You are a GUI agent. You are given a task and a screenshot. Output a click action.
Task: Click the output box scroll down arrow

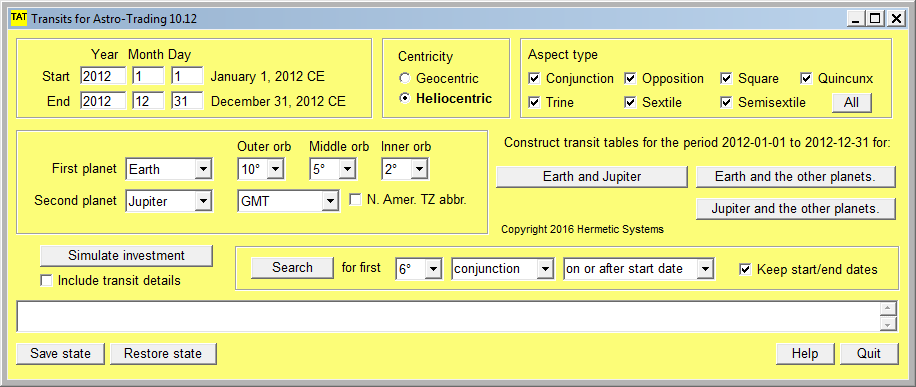click(888, 324)
